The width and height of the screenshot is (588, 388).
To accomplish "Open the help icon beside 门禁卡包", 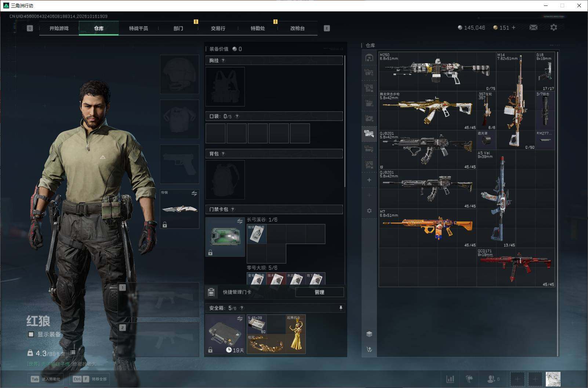I will point(233,209).
